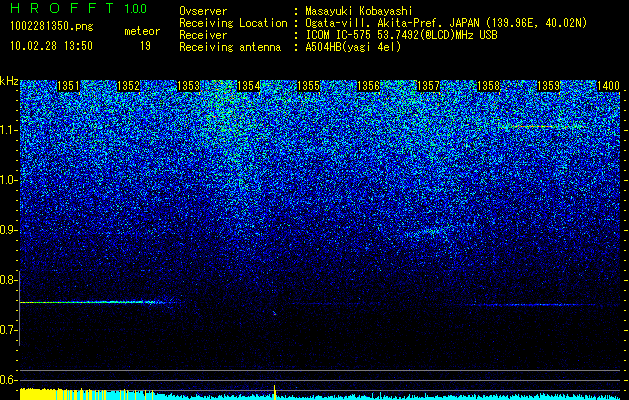
Task: Click the Ogata-vill. Akita-Pref. JAPAN location text
Action: 446,23
